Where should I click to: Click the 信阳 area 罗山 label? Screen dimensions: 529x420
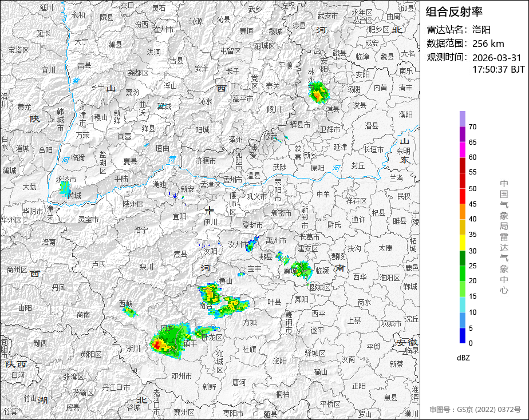(365, 413)
